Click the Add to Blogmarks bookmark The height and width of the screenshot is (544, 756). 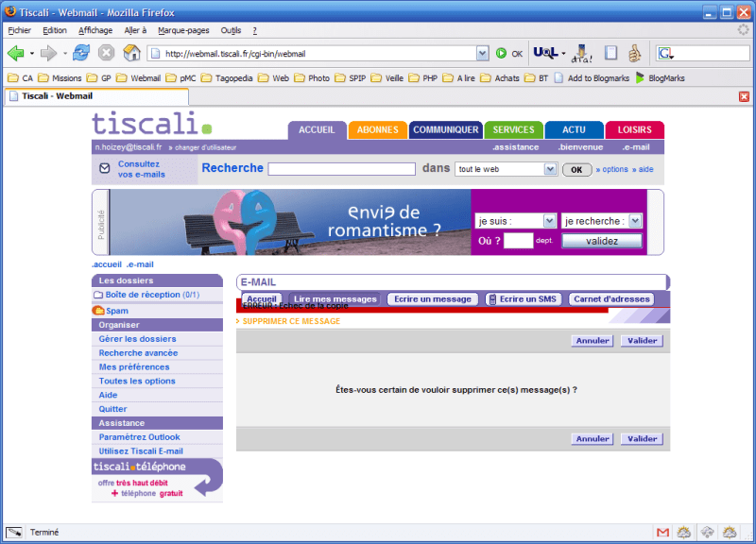(593, 78)
